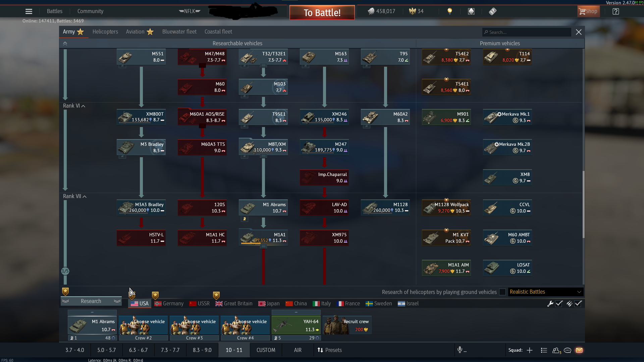The image size is (644, 362).
Task: Open the contacts friends list icon
Action: point(556,350)
